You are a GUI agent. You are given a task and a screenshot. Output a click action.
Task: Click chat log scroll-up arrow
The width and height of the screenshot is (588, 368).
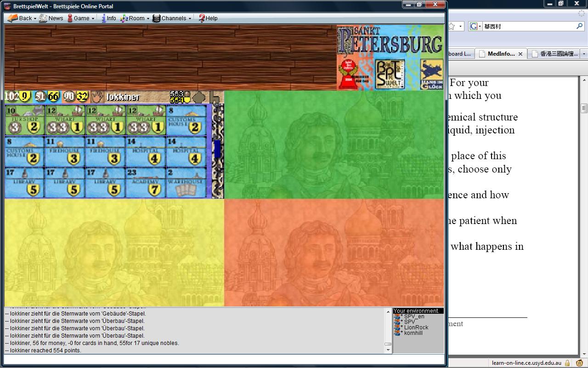pos(388,311)
